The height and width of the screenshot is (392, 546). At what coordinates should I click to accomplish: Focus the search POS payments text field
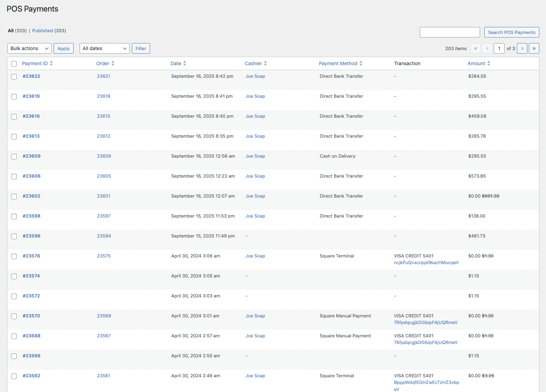click(x=450, y=32)
